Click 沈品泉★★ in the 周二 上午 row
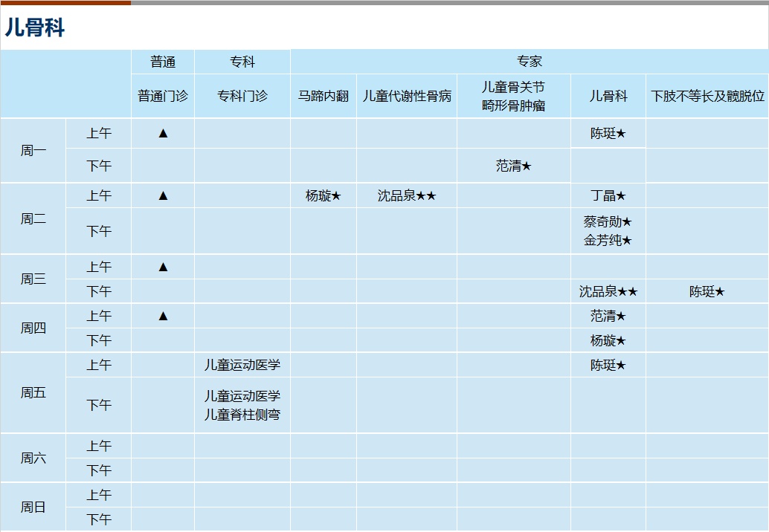This screenshot has height=532, width=769. (x=407, y=196)
